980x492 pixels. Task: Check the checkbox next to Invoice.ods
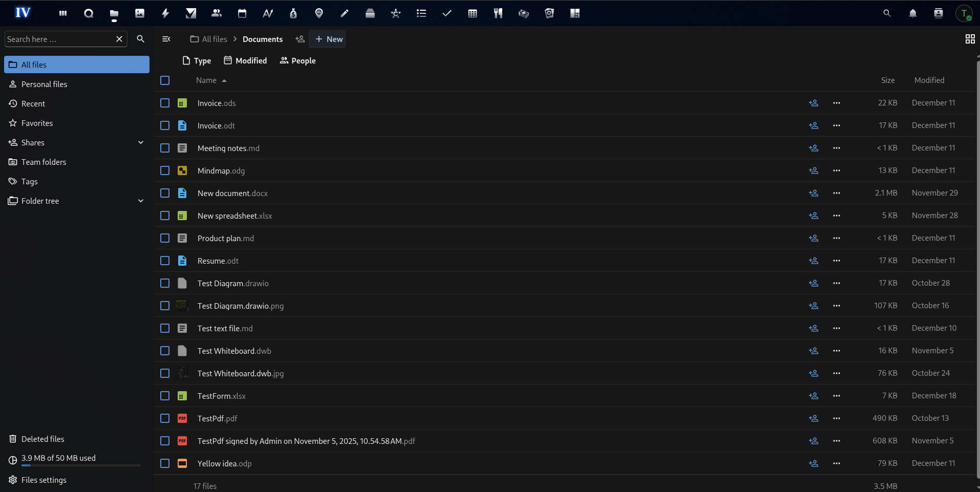click(164, 103)
